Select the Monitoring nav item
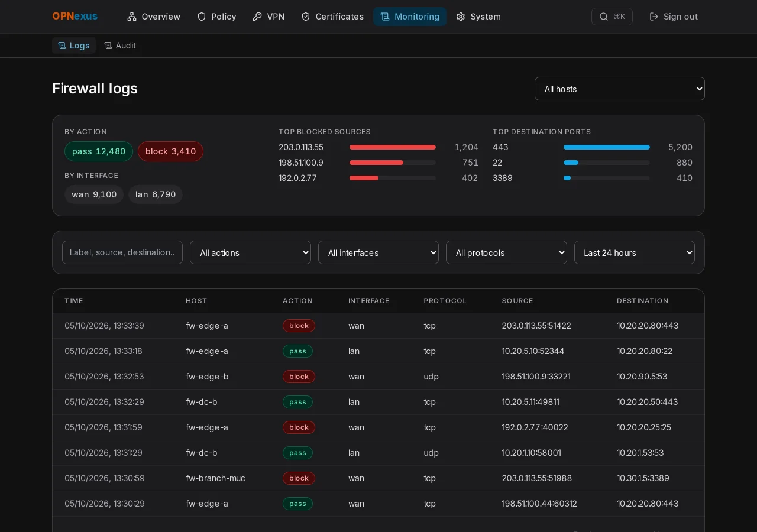757x532 pixels. (x=410, y=17)
